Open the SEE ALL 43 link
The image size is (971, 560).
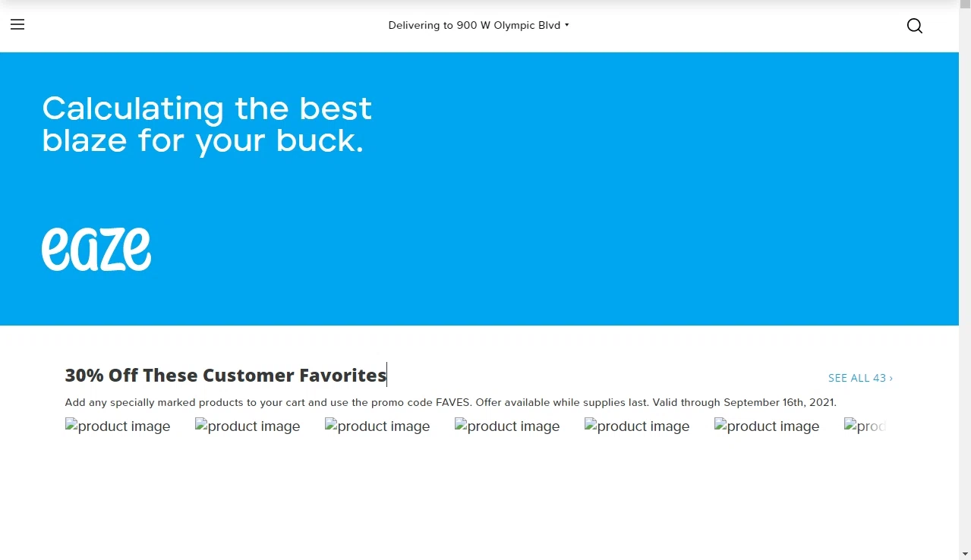click(860, 378)
